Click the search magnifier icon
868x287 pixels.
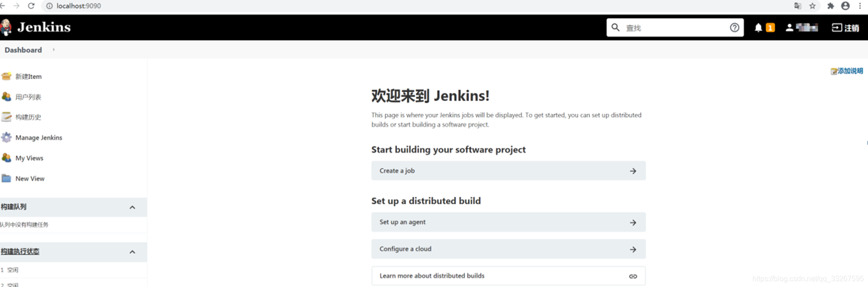coord(615,27)
